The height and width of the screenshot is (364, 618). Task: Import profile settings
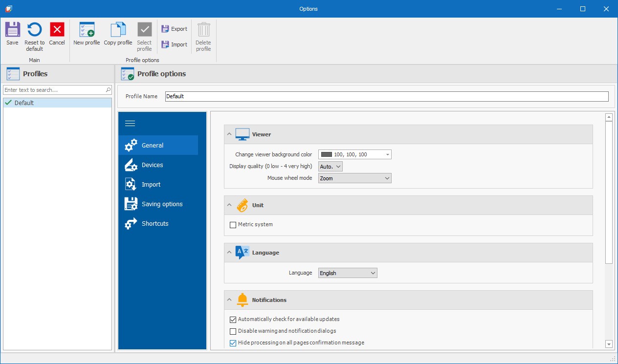(x=175, y=44)
